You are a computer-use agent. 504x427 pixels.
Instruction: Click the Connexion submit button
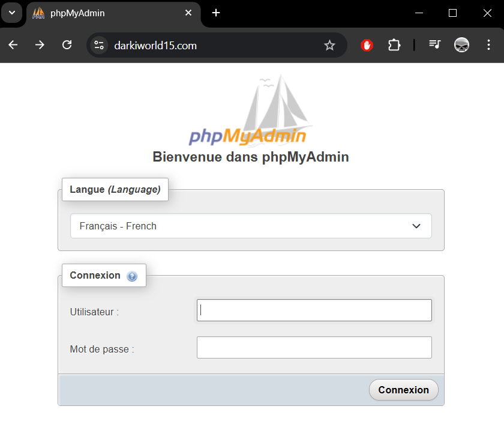(403, 390)
